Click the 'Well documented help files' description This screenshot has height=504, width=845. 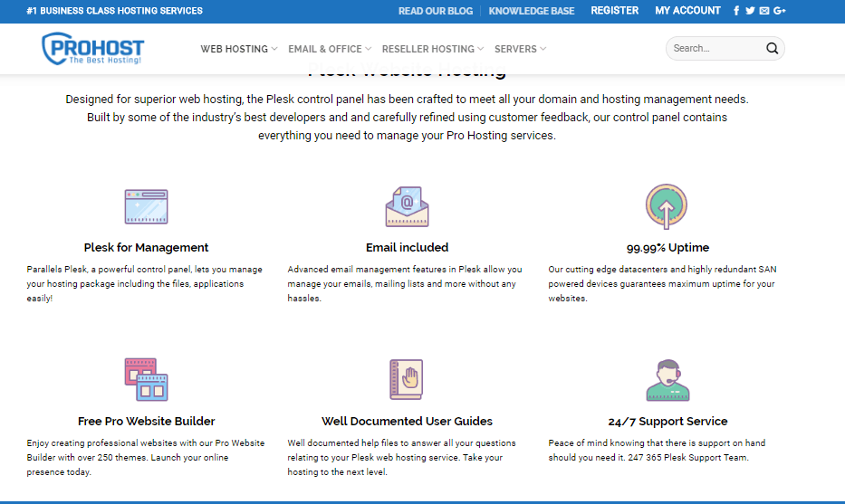tap(401, 458)
